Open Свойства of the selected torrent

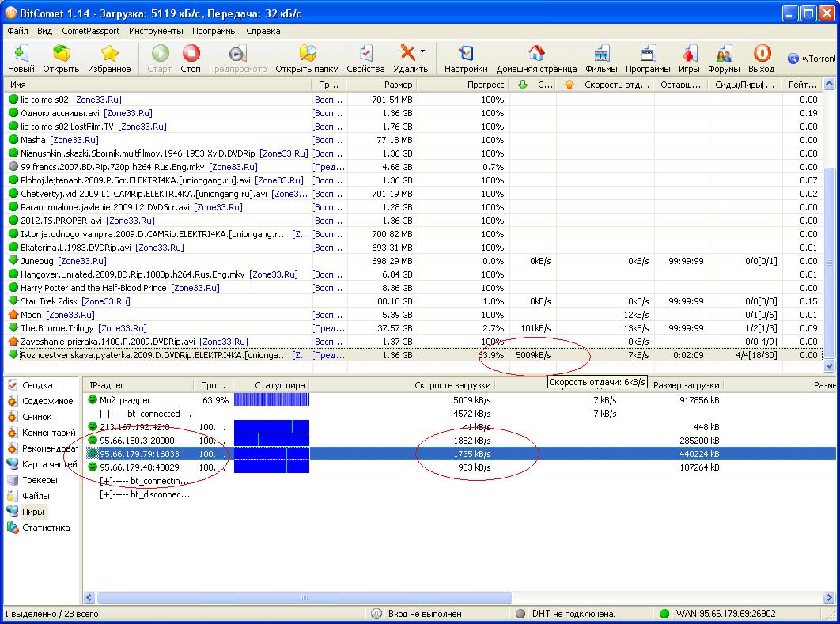(x=365, y=59)
